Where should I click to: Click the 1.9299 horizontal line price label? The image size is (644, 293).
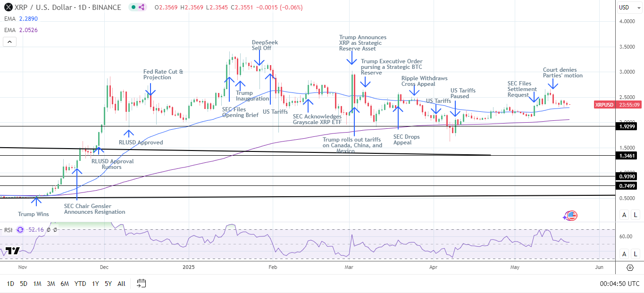click(627, 126)
